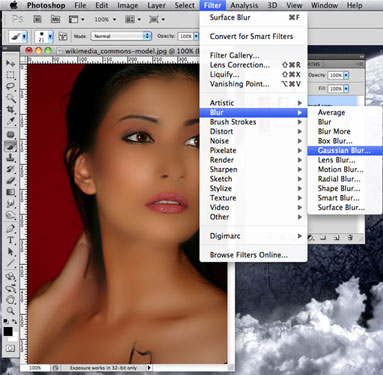Expand status bar info arrow
Viewport: 383px width, 375px height.
click(x=149, y=368)
